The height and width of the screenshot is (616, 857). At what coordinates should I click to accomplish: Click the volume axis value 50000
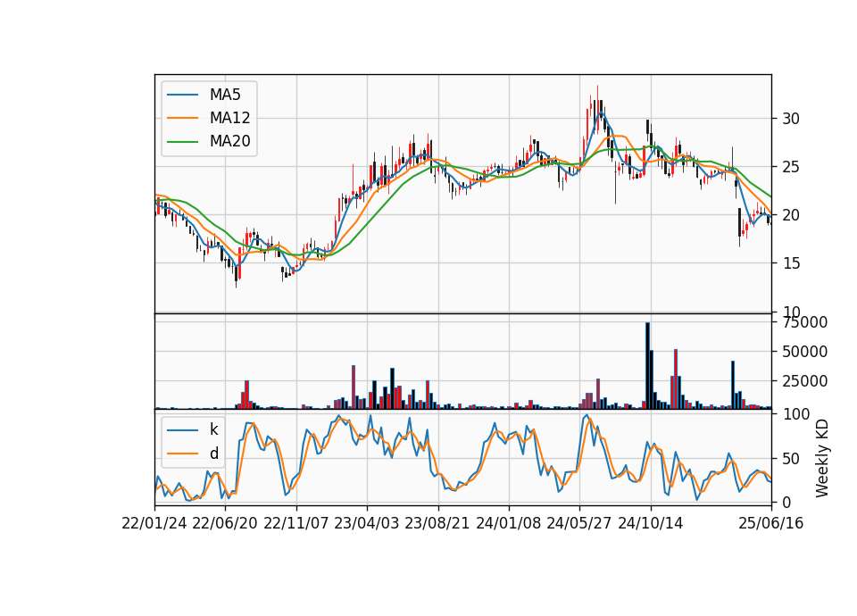click(804, 352)
